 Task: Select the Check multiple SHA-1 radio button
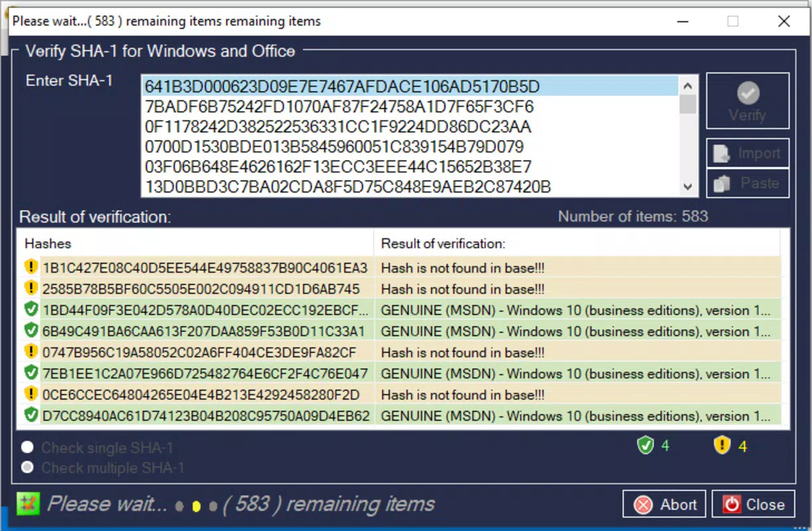click(27, 468)
